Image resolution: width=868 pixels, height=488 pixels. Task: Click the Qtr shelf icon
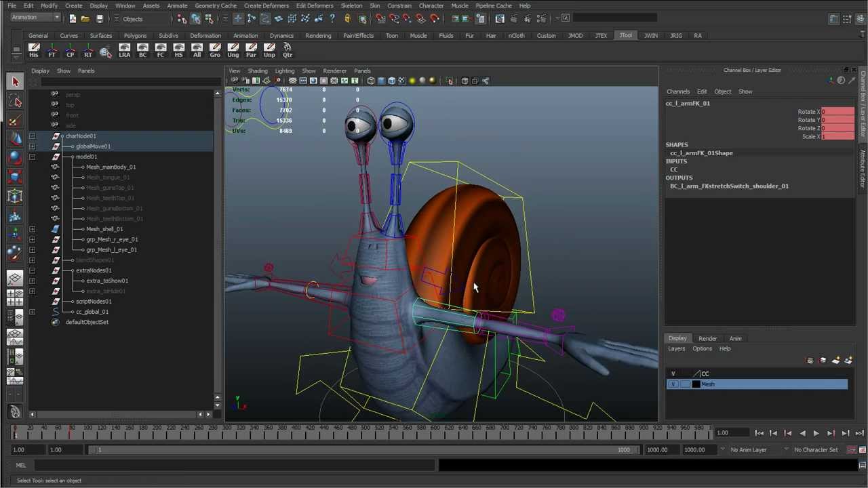click(288, 50)
